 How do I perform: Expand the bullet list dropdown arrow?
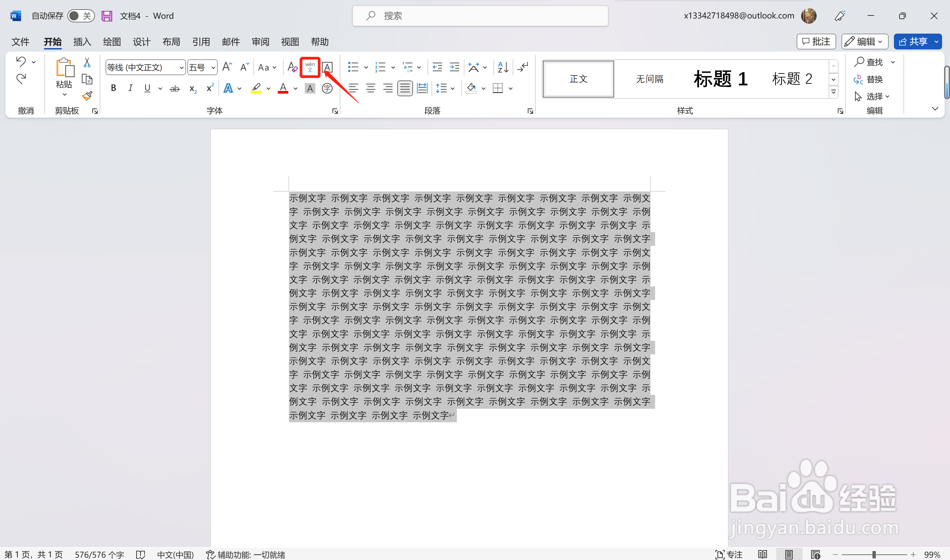(x=366, y=68)
